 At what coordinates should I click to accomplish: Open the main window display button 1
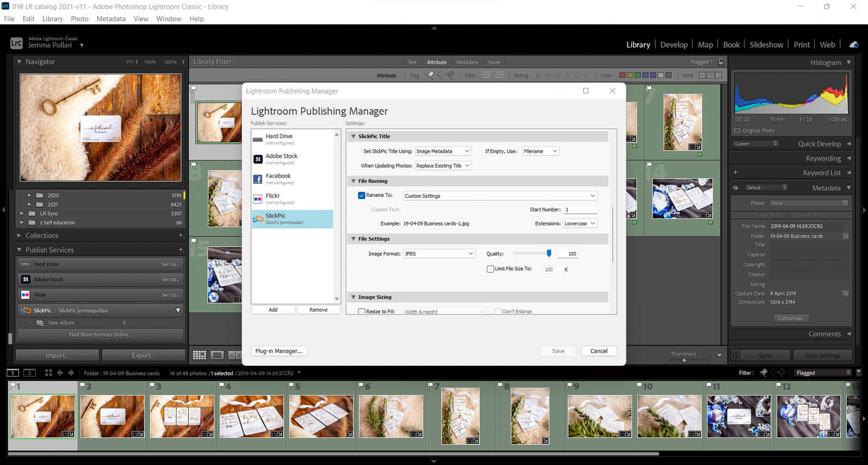click(x=12, y=373)
